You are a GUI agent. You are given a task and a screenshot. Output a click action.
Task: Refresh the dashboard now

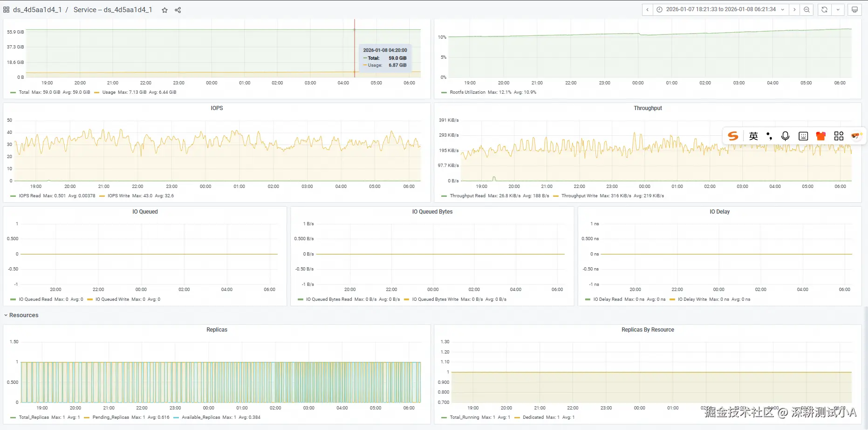click(x=824, y=9)
